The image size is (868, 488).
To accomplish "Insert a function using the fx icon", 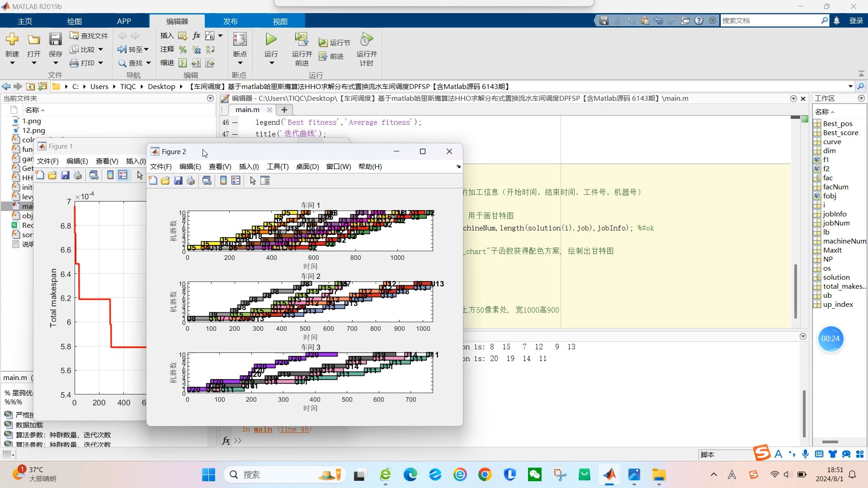I will (196, 35).
